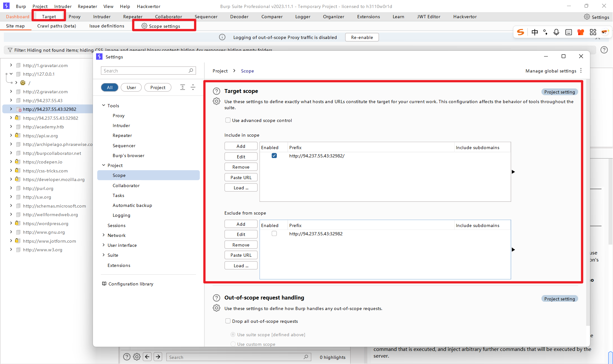
Task: Click the microphone icon in the IME toolbar
Action: click(556, 32)
